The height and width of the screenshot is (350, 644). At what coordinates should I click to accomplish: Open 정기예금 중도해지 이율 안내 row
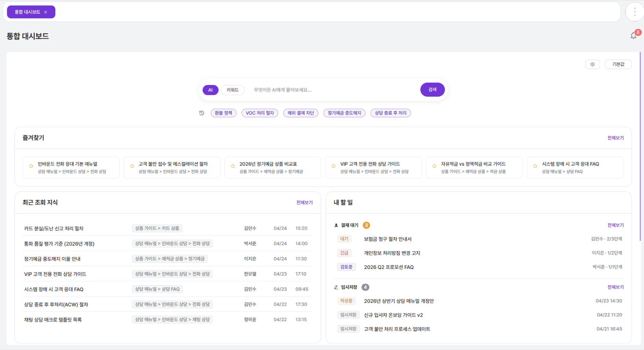(x=167, y=259)
